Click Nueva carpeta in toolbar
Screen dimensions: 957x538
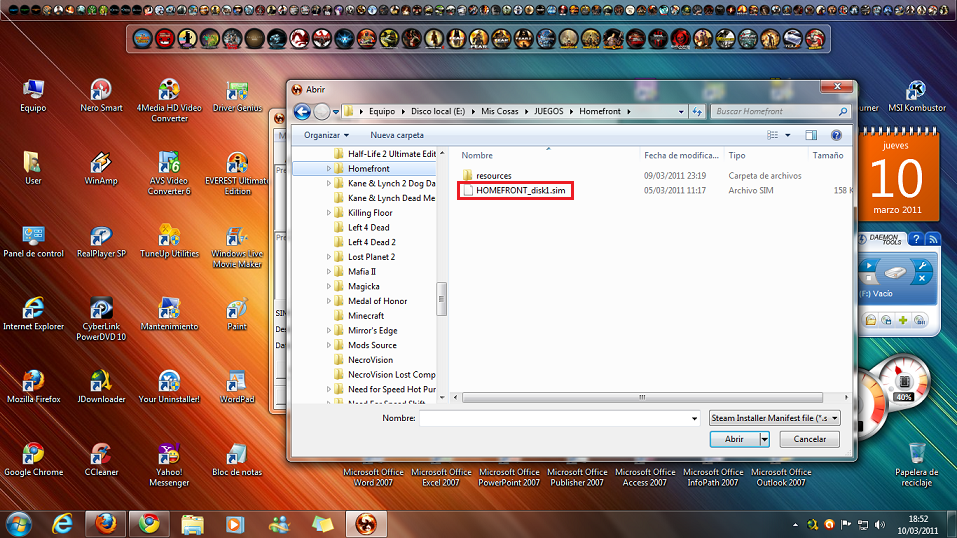(x=397, y=135)
